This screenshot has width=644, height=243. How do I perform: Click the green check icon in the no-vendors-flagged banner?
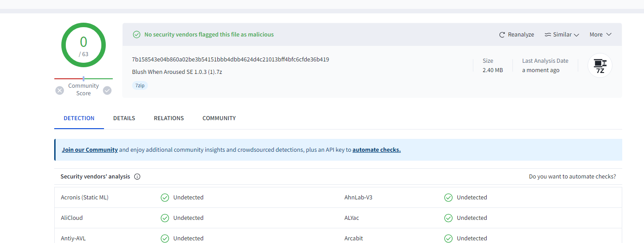pos(136,35)
